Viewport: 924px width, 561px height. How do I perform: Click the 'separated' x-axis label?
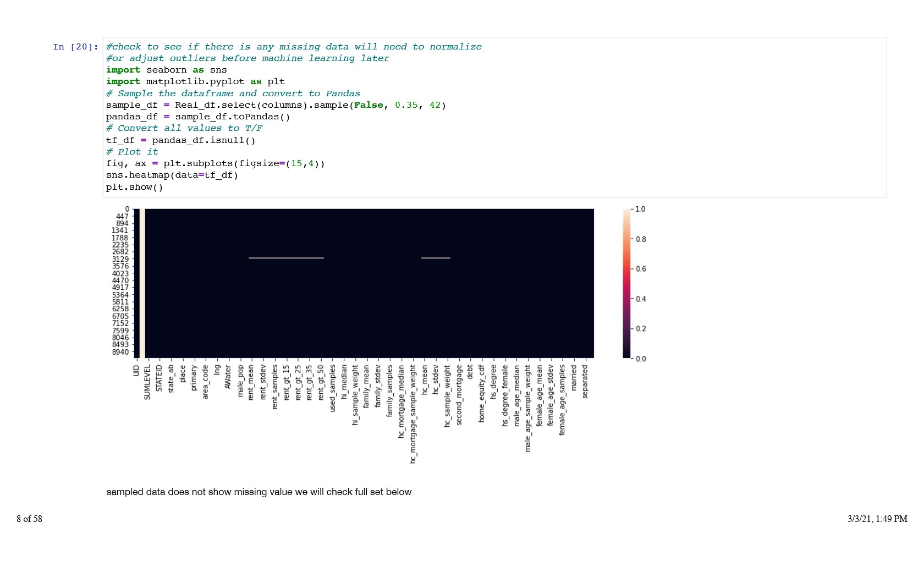tap(585, 381)
